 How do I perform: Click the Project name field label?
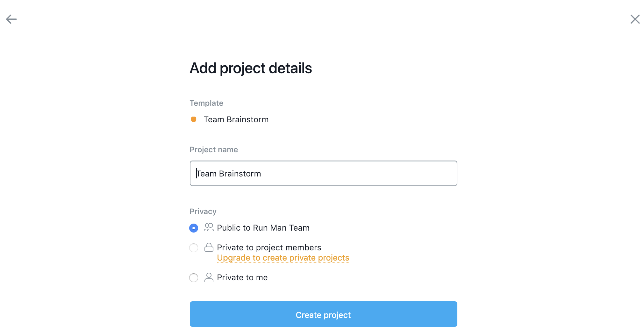(x=214, y=150)
